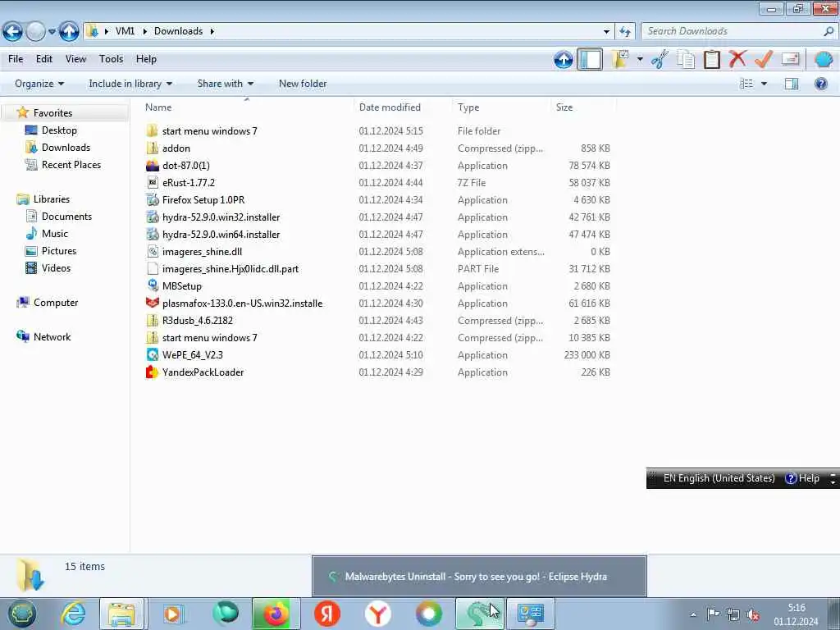Image resolution: width=840 pixels, height=630 pixels.
Task: Select hydra-52.9.0.win64.installer file
Action: (221, 235)
